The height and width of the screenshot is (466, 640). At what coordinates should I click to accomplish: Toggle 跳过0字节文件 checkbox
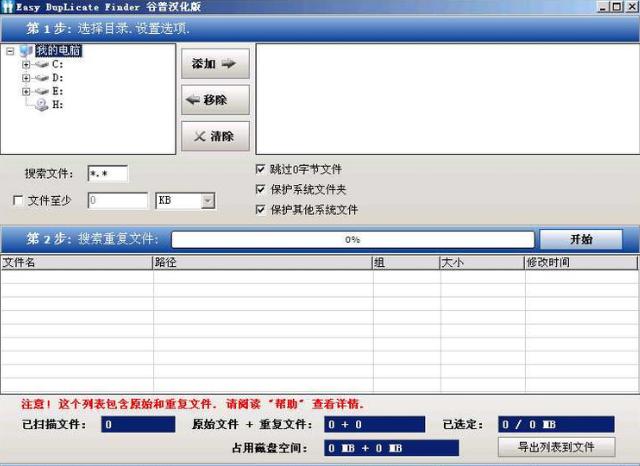(260, 169)
